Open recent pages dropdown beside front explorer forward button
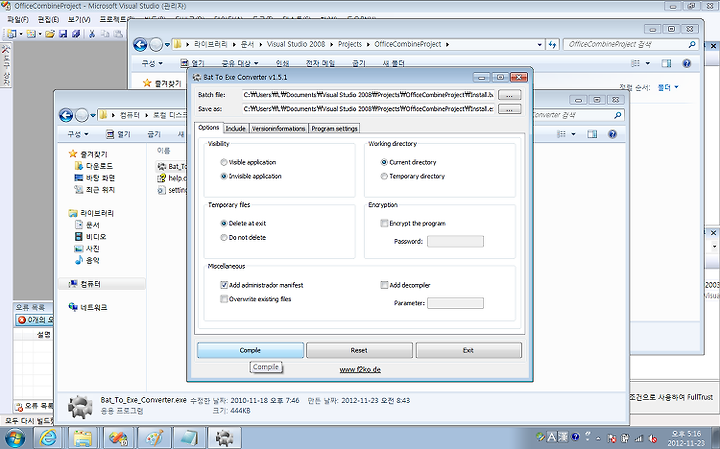 point(93,115)
